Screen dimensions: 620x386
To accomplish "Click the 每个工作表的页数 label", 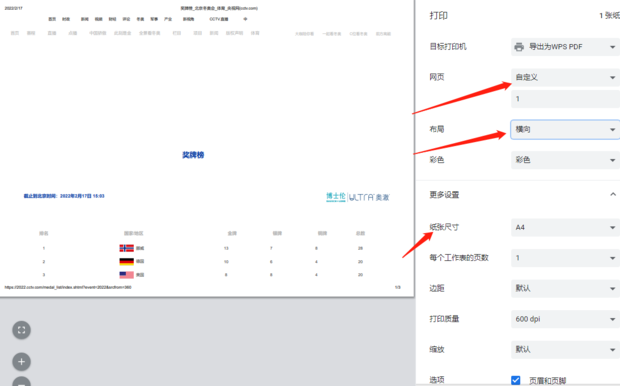I will [459, 257].
